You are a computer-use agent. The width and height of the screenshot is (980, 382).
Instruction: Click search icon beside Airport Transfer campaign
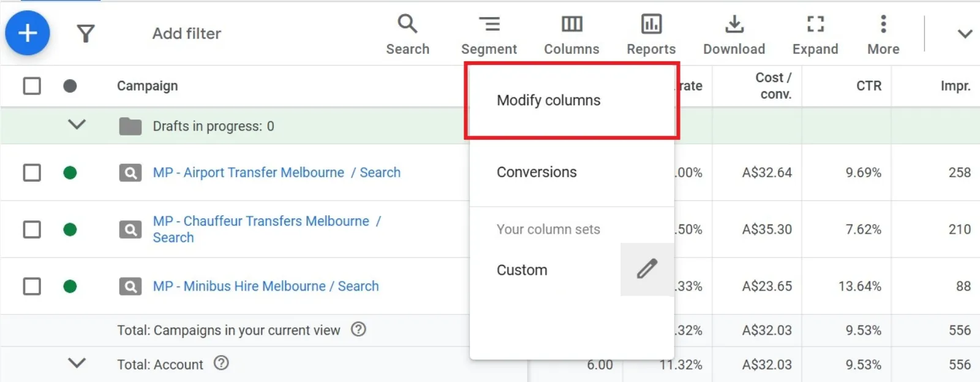tap(130, 173)
